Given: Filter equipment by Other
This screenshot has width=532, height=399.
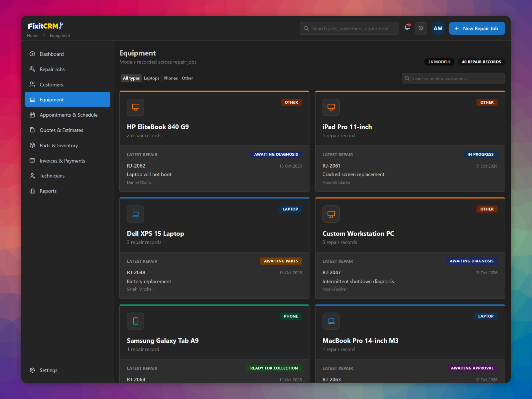Looking at the screenshot, I should (x=188, y=78).
